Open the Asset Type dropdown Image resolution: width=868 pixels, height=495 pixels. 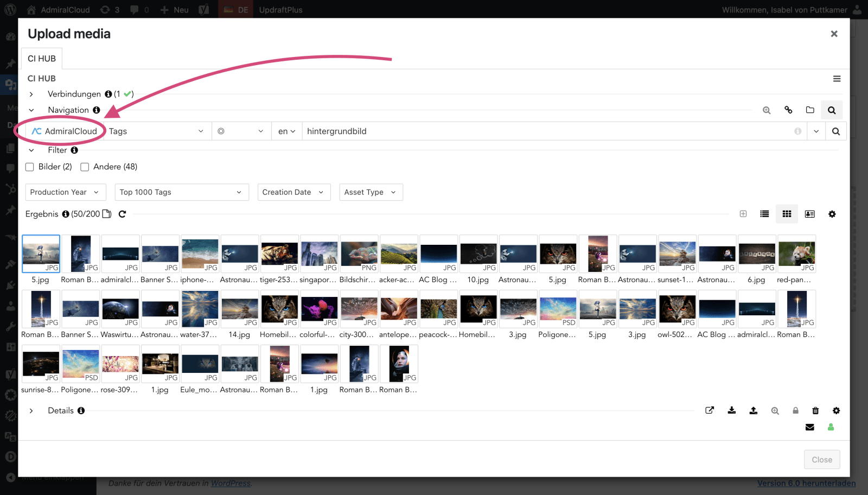coord(371,192)
